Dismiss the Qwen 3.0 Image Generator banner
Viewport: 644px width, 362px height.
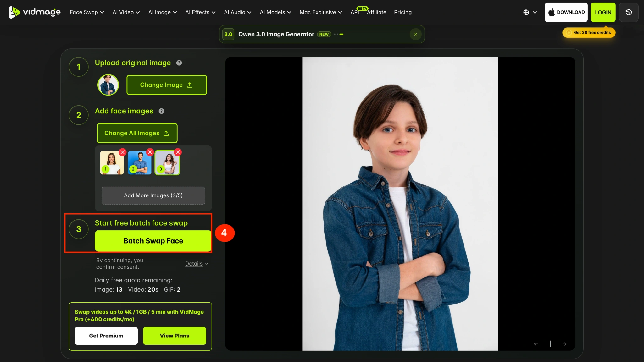[x=416, y=34]
